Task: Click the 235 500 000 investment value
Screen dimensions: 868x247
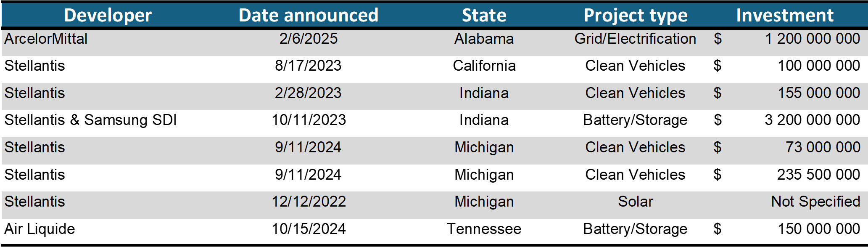Action: (818, 175)
